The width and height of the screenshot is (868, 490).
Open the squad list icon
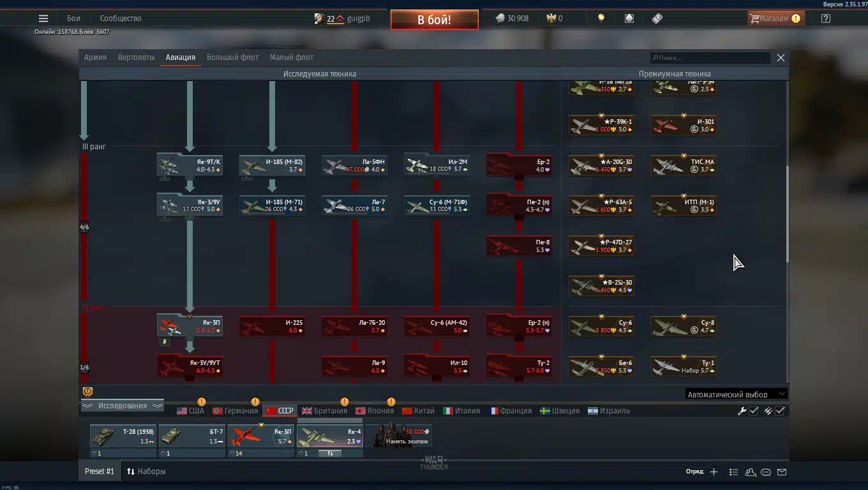[734, 472]
